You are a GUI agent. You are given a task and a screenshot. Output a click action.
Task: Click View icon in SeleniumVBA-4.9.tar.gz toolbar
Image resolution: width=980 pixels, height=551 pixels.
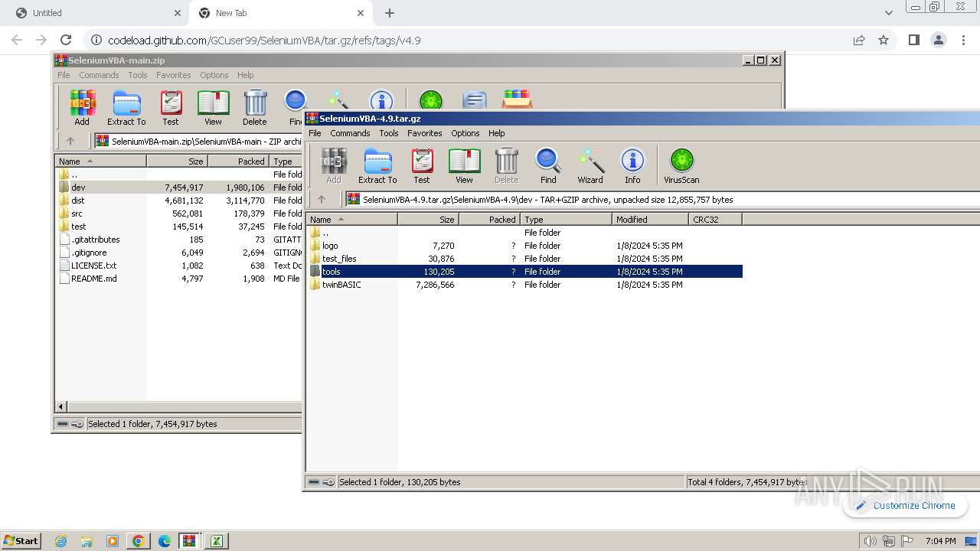coord(464,166)
